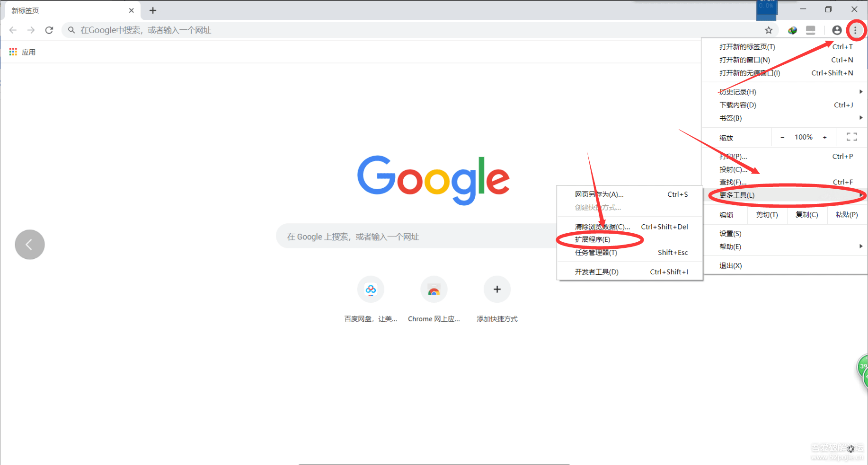
Task: Click 添加快捷方式 plus tile
Action: 497,299
